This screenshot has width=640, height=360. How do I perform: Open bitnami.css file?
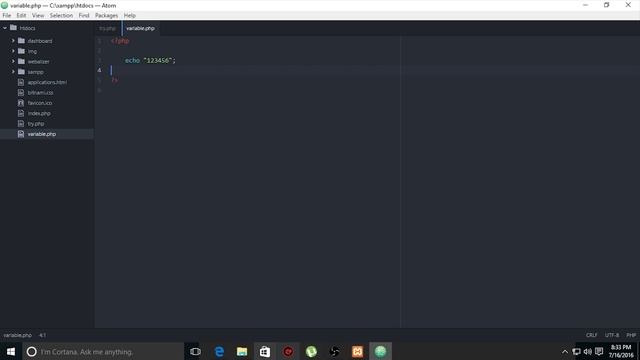coord(40,93)
